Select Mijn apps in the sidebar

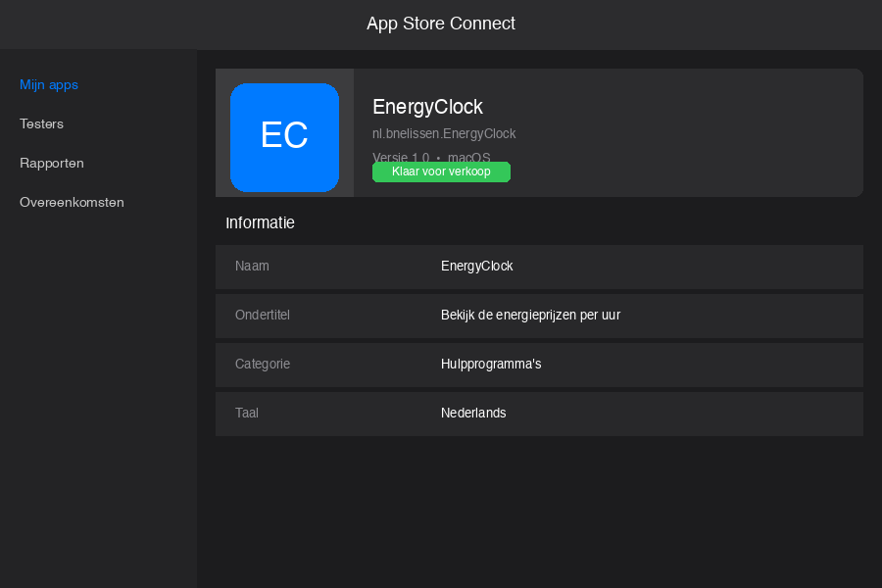[x=49, y=84]
